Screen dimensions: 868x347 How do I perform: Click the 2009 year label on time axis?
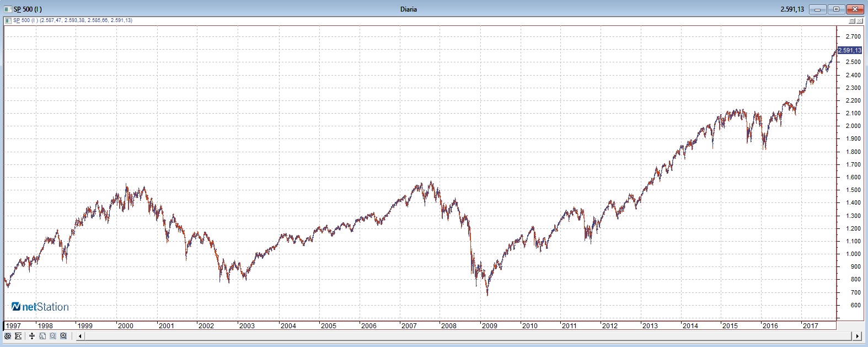pos(489,325)
